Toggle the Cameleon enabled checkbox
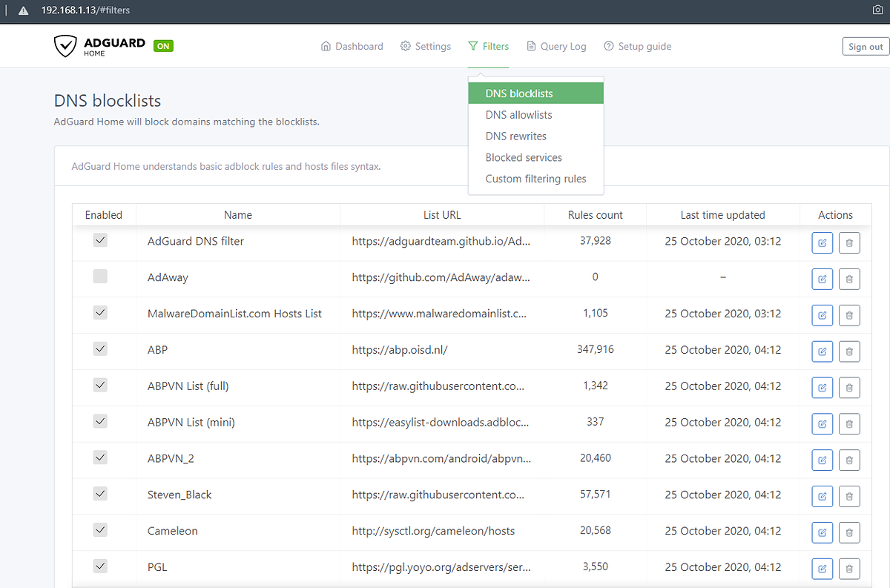 100,530
